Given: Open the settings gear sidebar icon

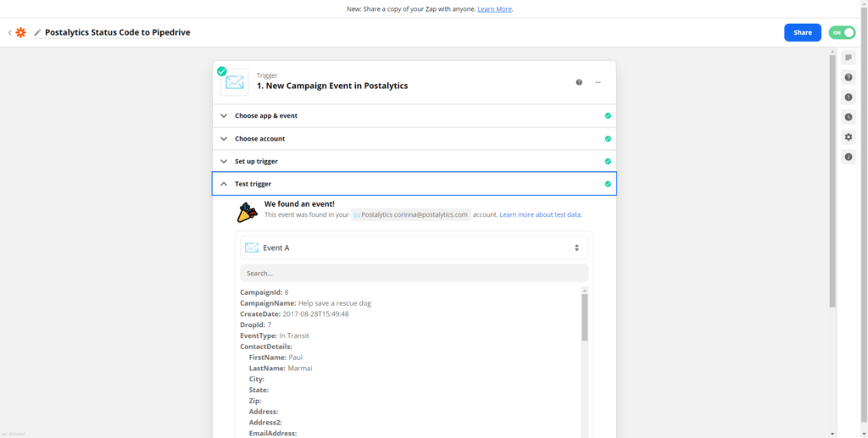Looking at the screenshot, I should pos(848,136).
